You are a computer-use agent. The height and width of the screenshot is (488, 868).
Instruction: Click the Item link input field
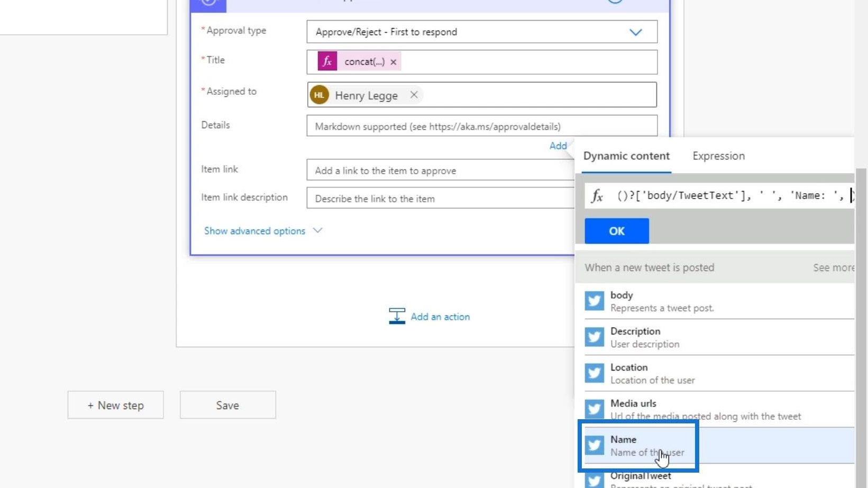[441, 170]
